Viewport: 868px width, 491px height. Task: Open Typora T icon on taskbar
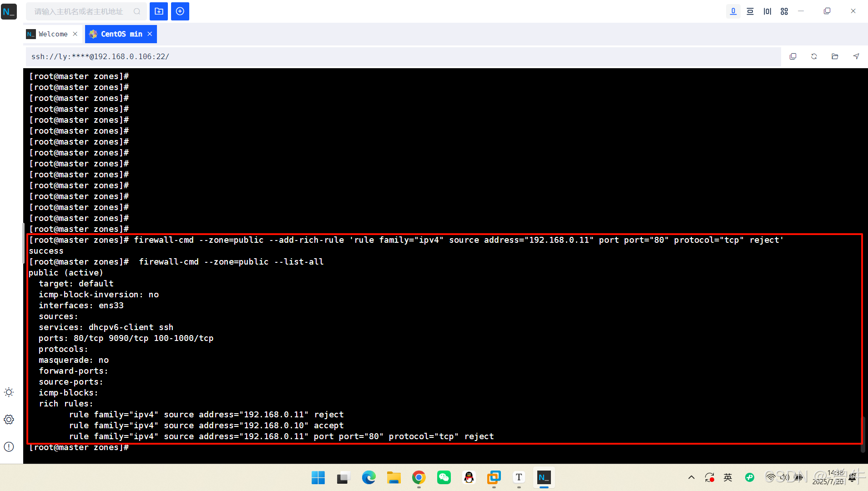coord(519,477)
